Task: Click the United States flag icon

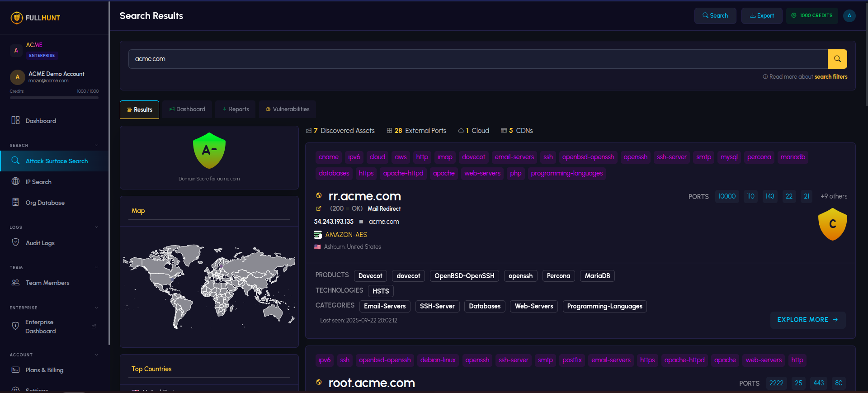Action: tap(317, 247)
